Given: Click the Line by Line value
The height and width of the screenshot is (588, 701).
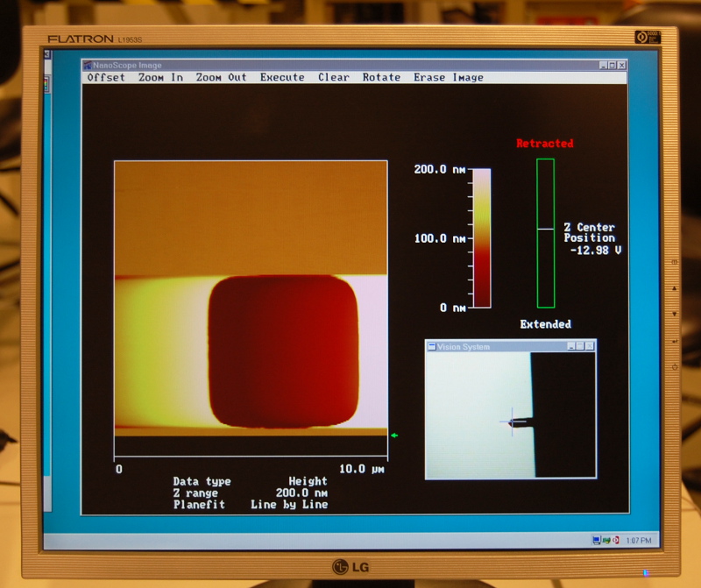Looking at the screenshot, I should [289, 505].
